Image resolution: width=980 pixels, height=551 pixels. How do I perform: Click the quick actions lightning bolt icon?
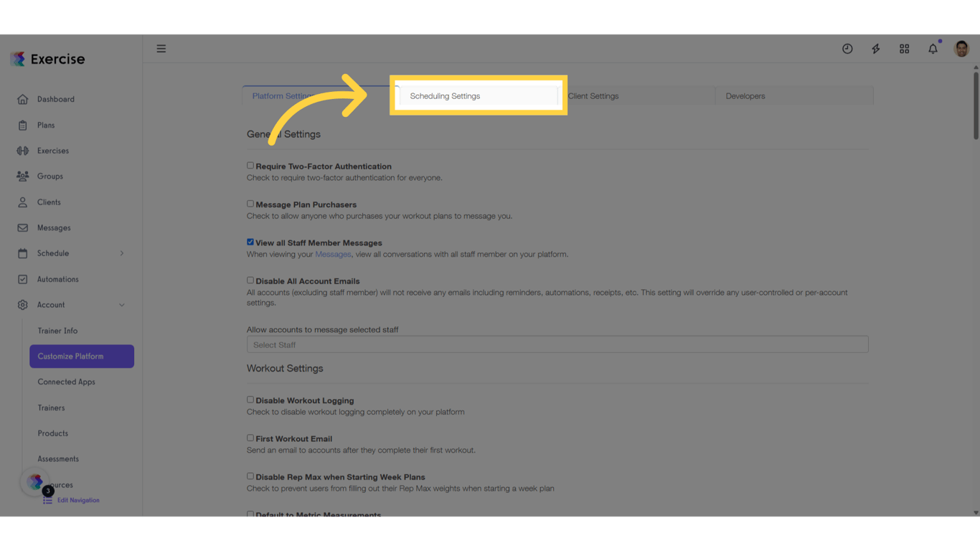[876, 48]
